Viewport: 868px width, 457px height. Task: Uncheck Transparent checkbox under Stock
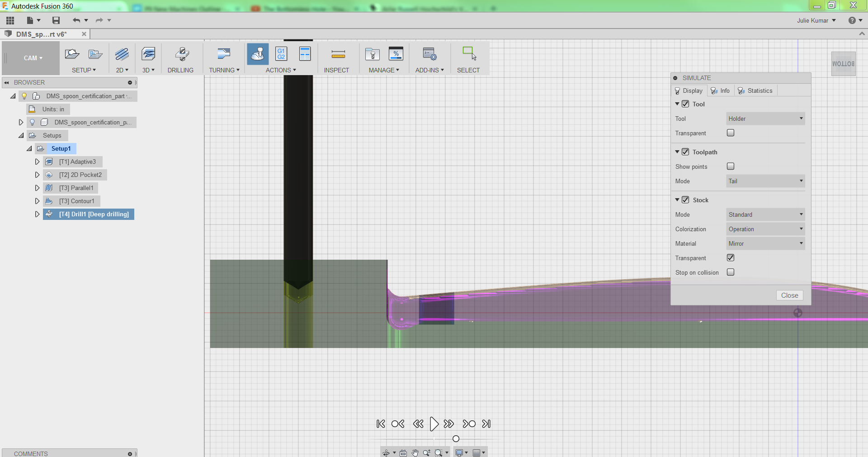point(731,258)
